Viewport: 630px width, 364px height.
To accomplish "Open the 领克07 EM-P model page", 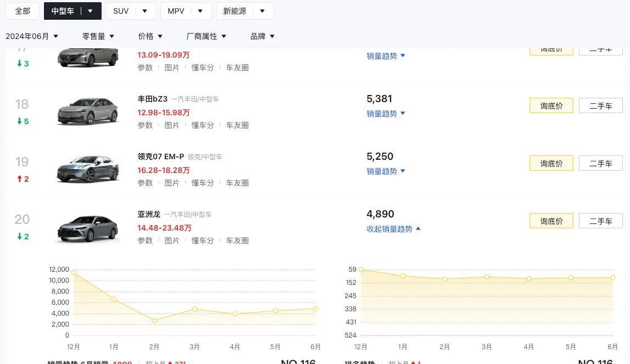I will (161, 156).
